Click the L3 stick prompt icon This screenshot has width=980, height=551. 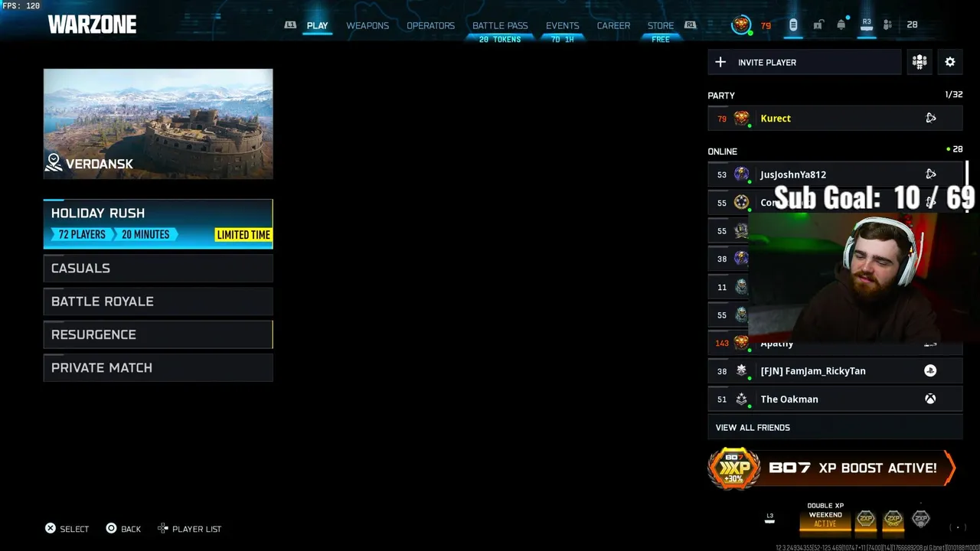click(x=770, y=518)
